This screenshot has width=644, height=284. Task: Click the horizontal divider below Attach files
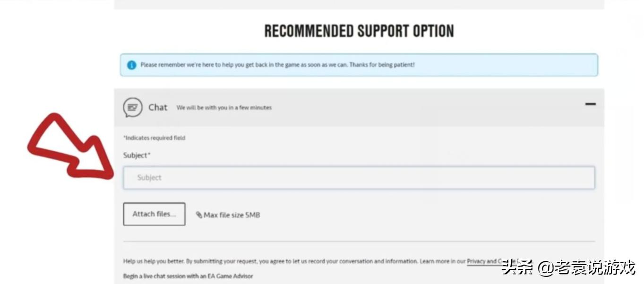(x=359, y=241)
